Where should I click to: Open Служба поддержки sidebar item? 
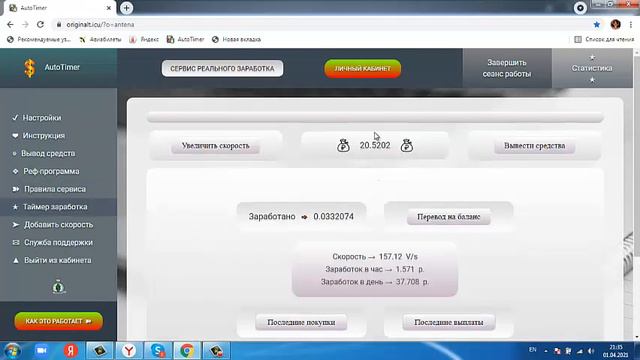tap(58, 242)
